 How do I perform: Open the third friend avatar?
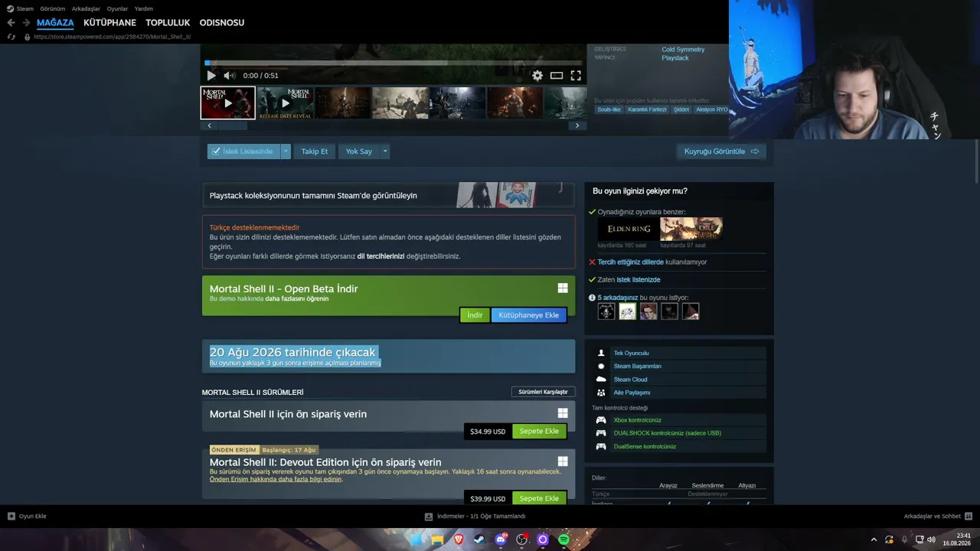pos(648,311)
